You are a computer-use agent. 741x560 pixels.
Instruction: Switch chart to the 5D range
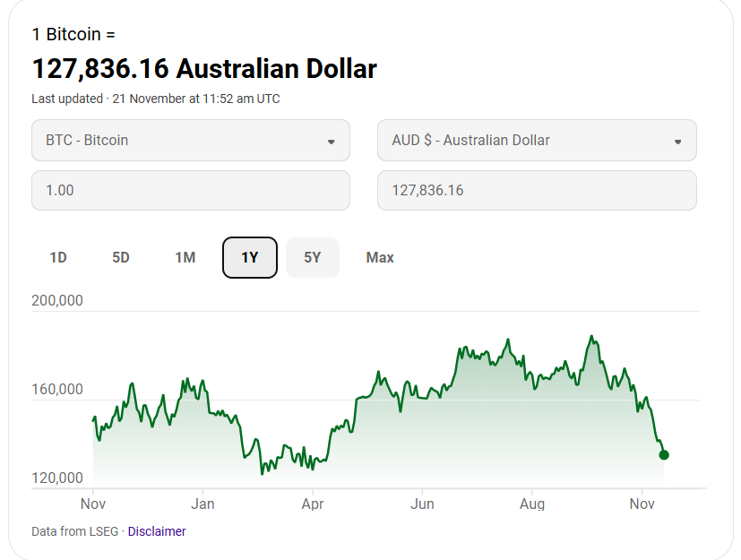pos(121,258)
